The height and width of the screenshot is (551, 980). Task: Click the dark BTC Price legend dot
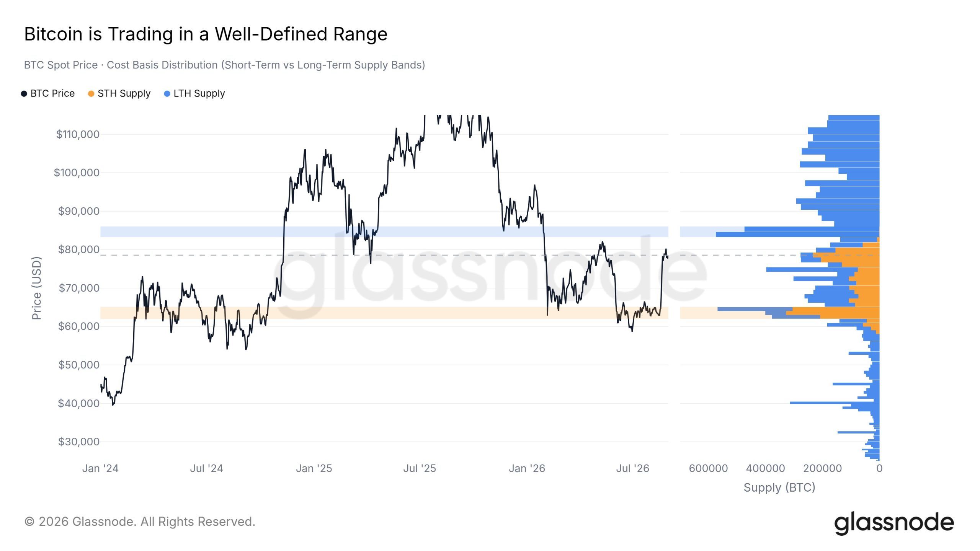[24, 94]
